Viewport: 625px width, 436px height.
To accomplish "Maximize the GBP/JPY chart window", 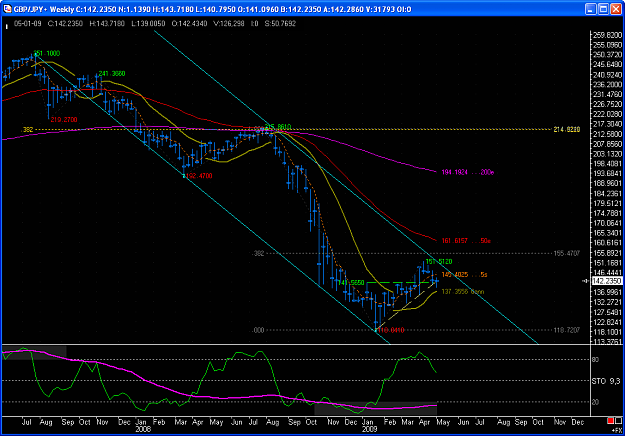I will 603,9.
